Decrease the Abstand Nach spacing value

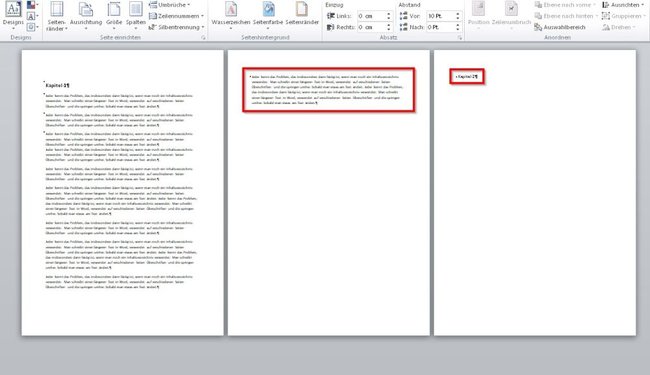[x=458, y=29]
